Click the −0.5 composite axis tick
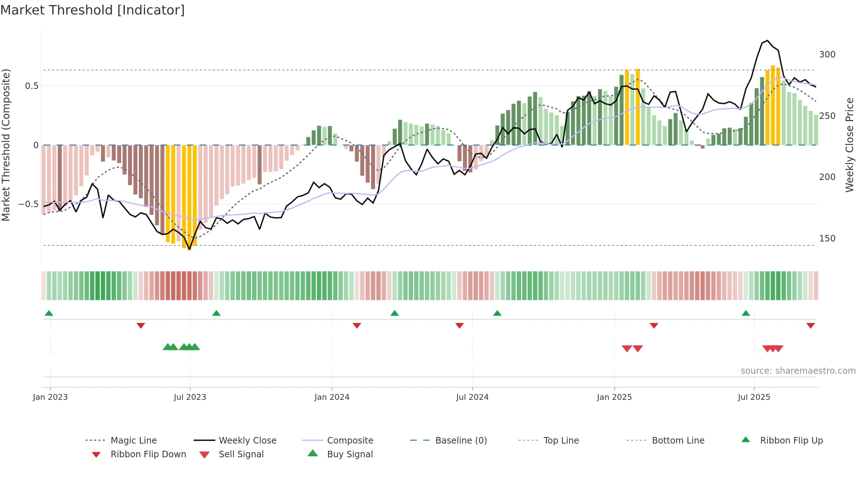This screenshot has height=488, width=868. [29, 204]
